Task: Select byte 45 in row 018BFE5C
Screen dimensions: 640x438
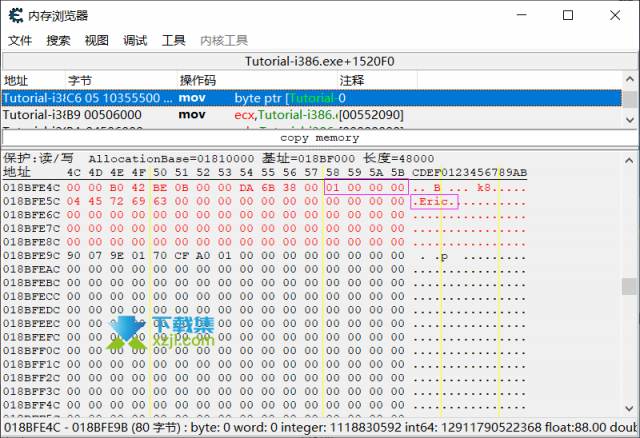Action: coord(95,201)
